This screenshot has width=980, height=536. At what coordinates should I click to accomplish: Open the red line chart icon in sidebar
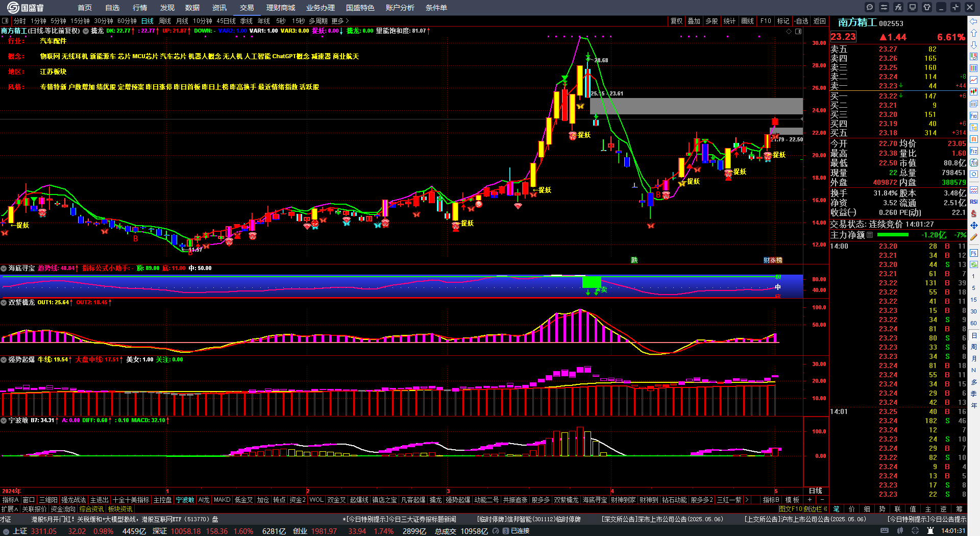[x=974, y=80]
